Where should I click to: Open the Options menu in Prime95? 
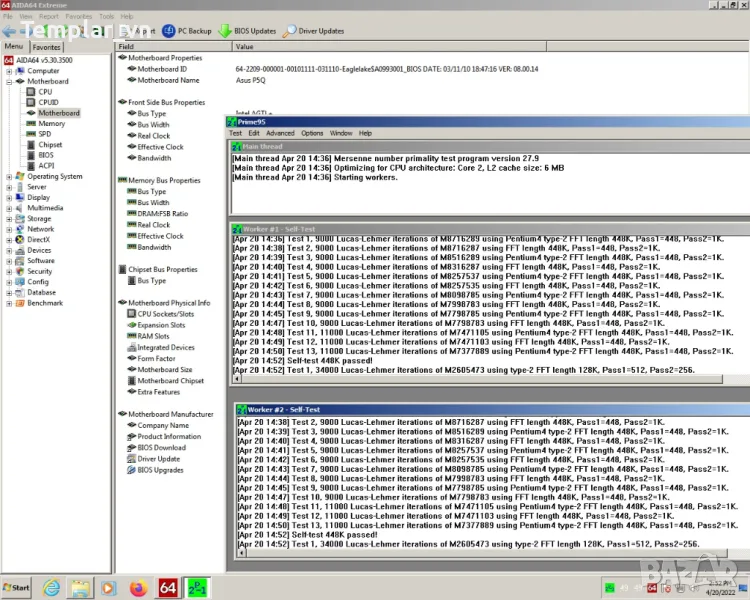[312, 133]
